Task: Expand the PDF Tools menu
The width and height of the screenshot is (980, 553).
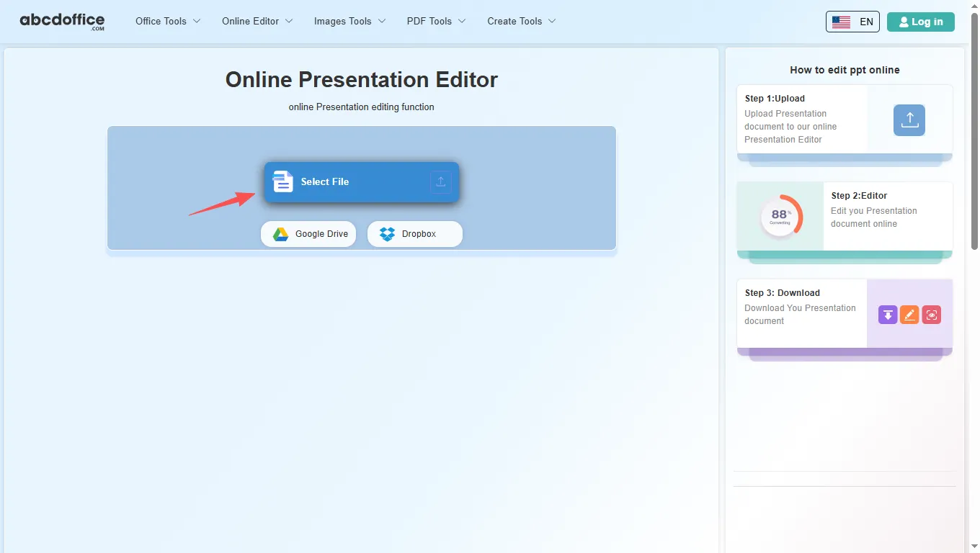Action: 436,22
